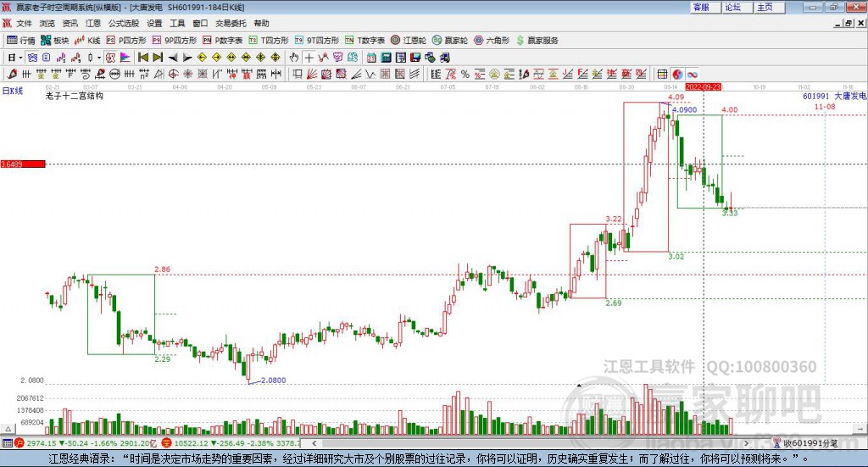
Task: Open the calendar icon tool
Action: 371,58
